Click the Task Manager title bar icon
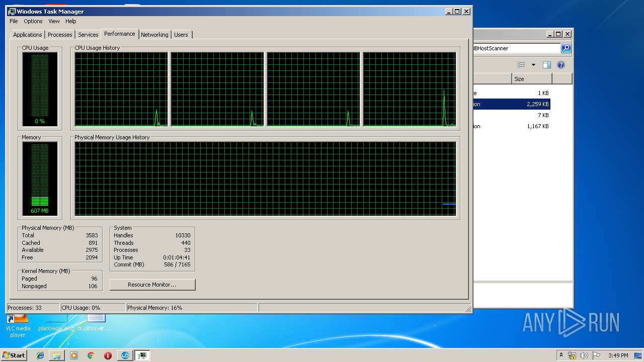Image resolution: width=644 pixels, height=362 pixels. click(12, 11)
